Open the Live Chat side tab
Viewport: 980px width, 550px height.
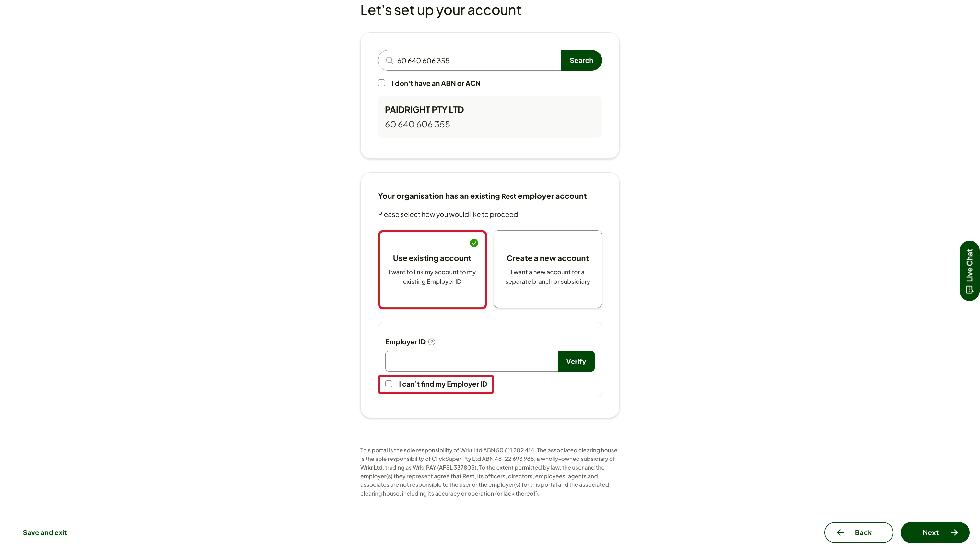(969, 271)
